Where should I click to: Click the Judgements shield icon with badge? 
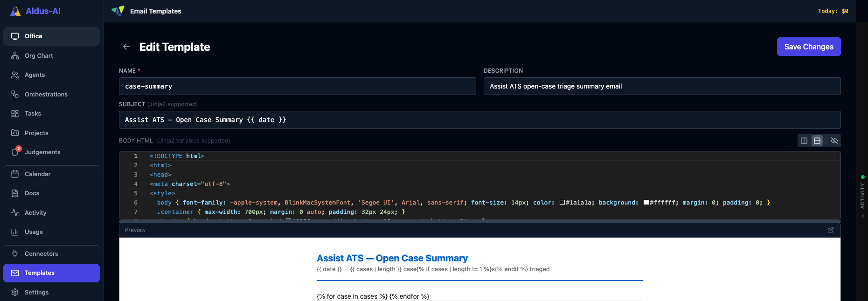[15, 152]
